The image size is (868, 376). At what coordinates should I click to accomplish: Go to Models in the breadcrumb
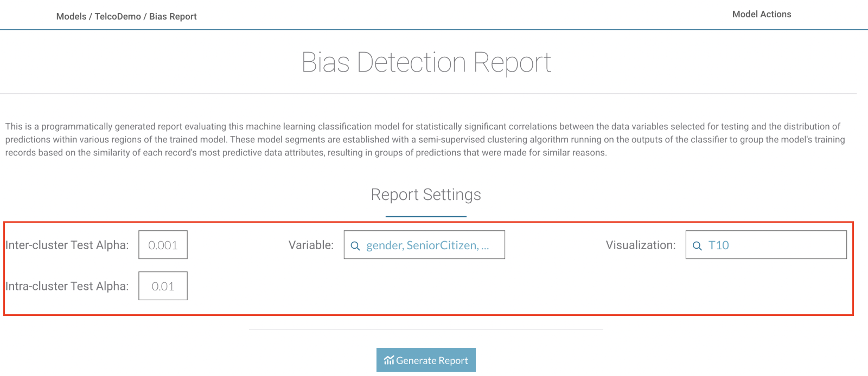pyautogui.click(x=71, y=17)
